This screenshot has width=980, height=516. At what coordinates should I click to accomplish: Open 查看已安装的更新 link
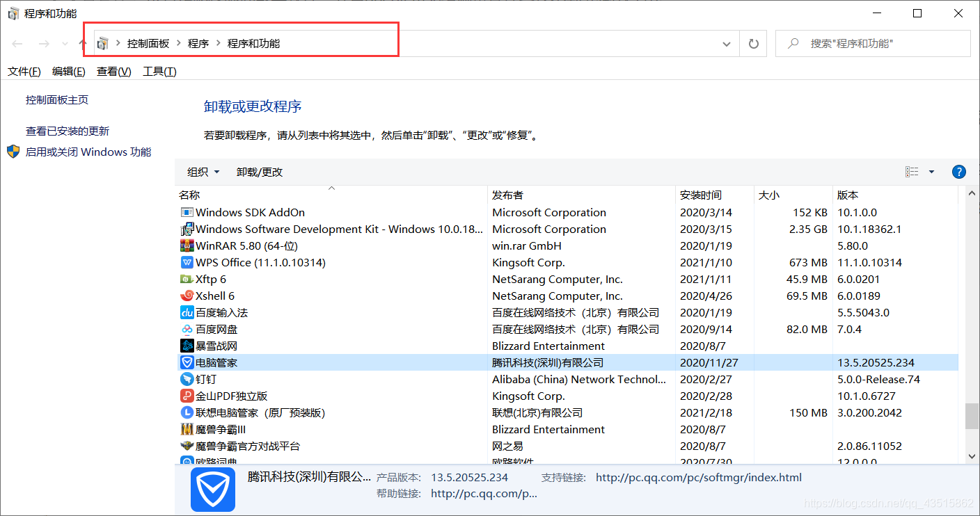(x=68, y=131)
